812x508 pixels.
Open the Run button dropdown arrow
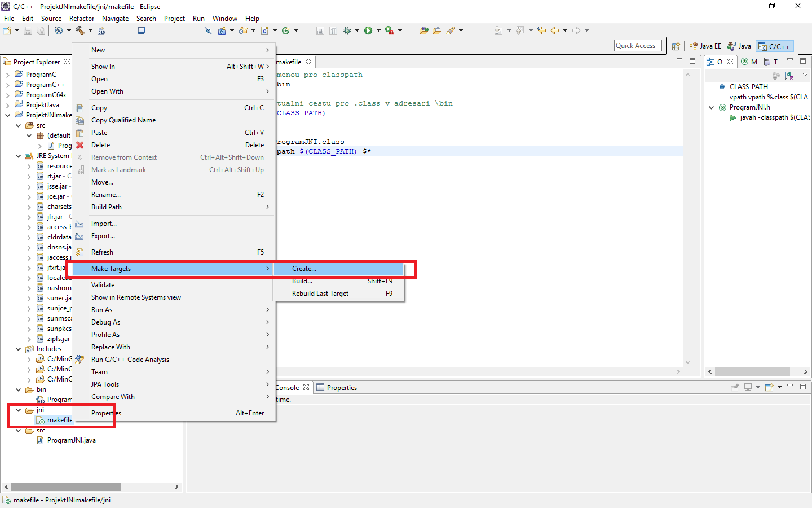pos(378,30)
